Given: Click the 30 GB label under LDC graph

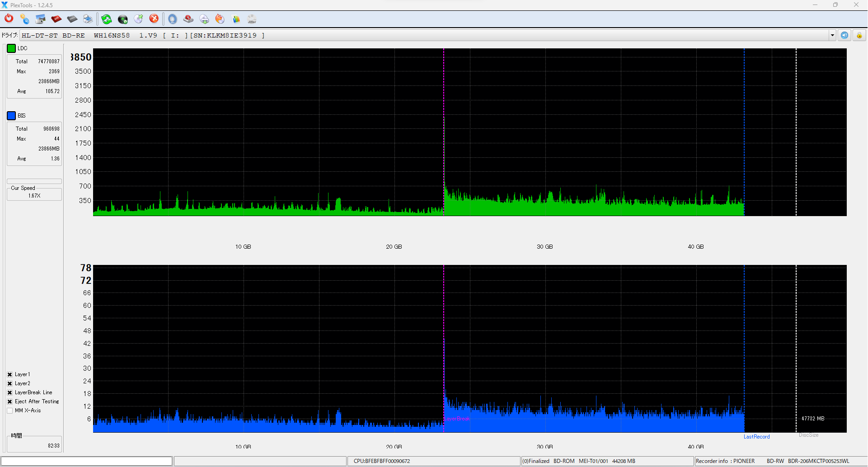Looking at the screenshot, I should point(545,247).
